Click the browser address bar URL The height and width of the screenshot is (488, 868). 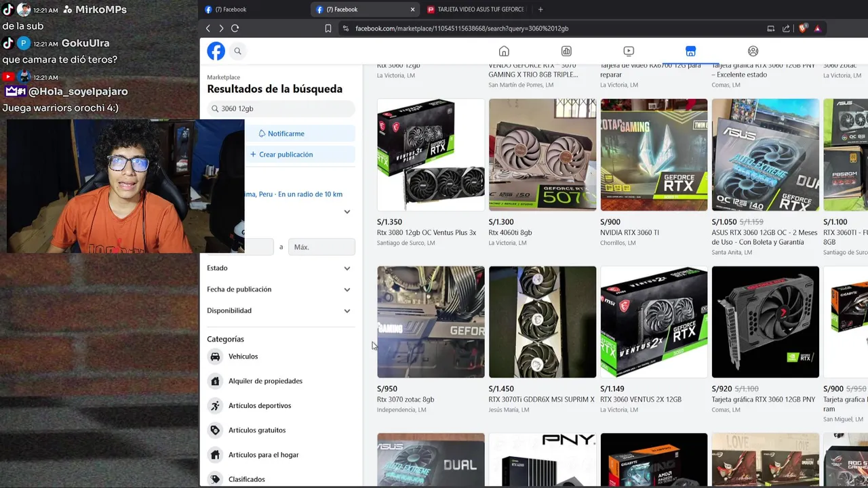click(x=462, y=28)
